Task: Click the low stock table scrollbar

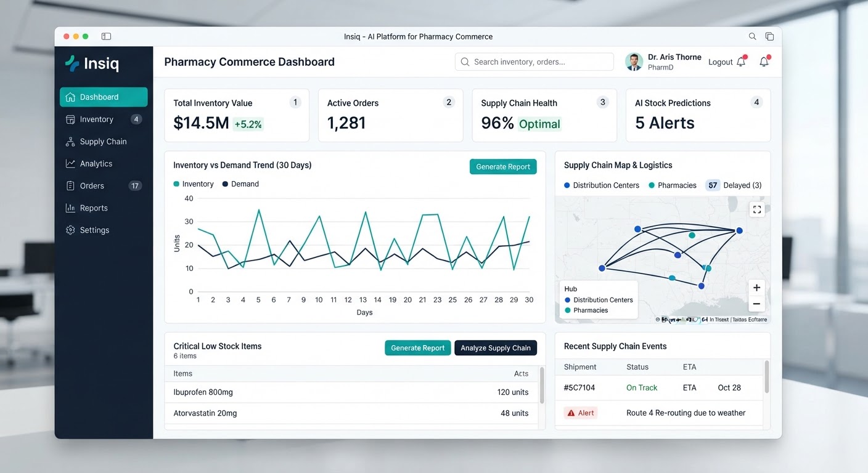Action: [542, 386]
